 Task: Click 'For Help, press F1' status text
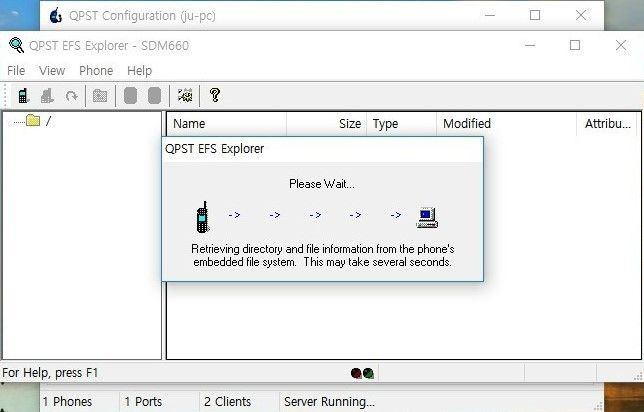[x=50, y=373]
